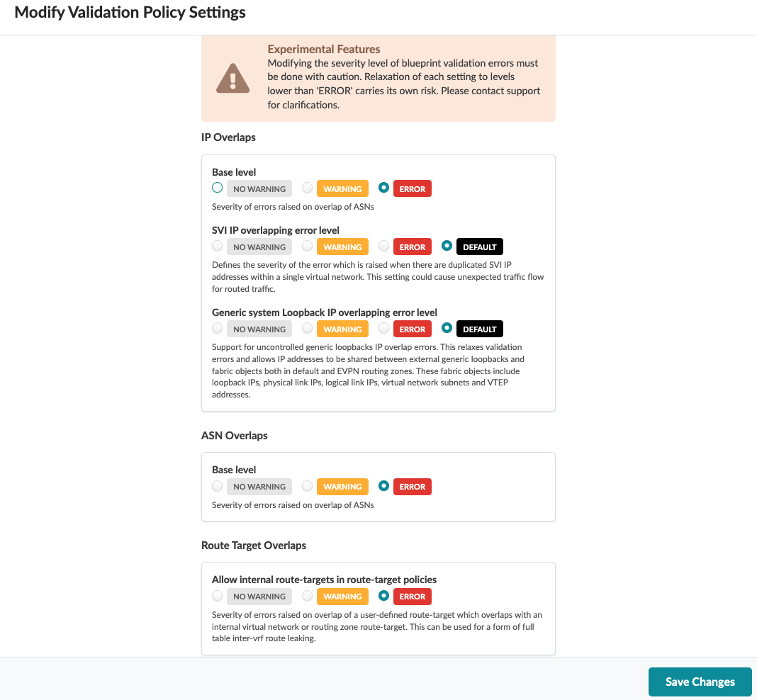Click the Save Changes button
757x700 pixels.
(x=700, y=682)
